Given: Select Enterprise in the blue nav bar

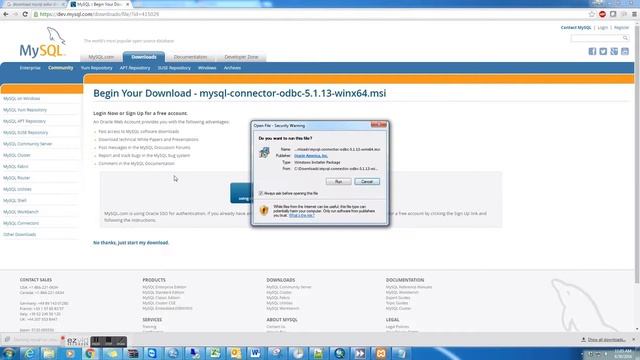Looking at the screenshot, I should [30, 68].
